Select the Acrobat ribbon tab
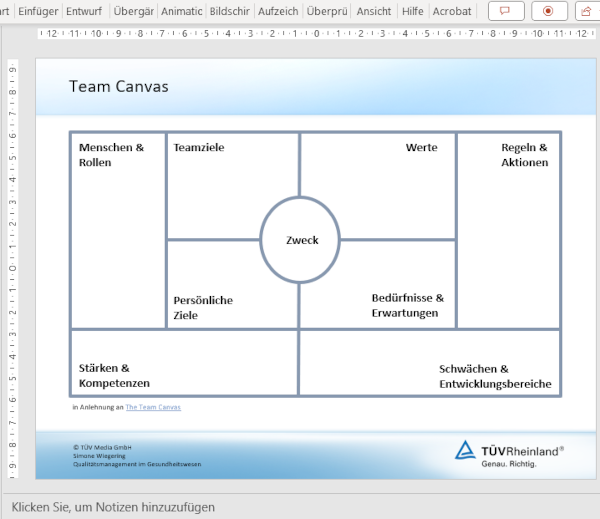Image resolution: width=600 pixels, height=519 pixels. pos(451,11)
